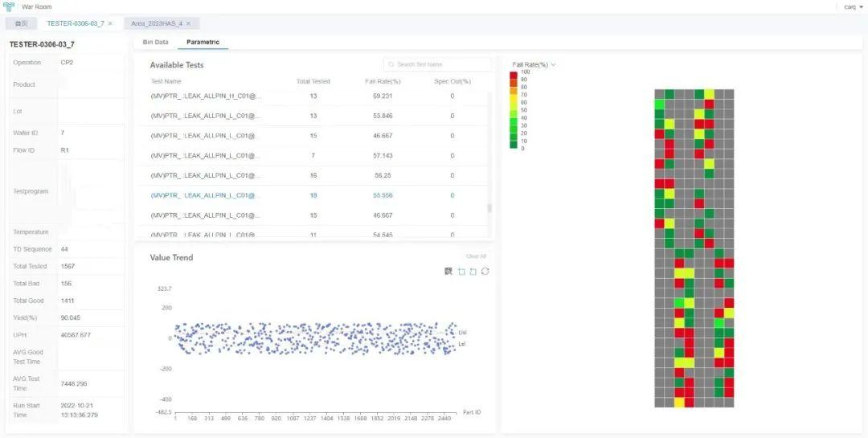The width and height of the screenshot is (868, 438).
Task: Click the search icon in test search box
Action: click(391, 65)
